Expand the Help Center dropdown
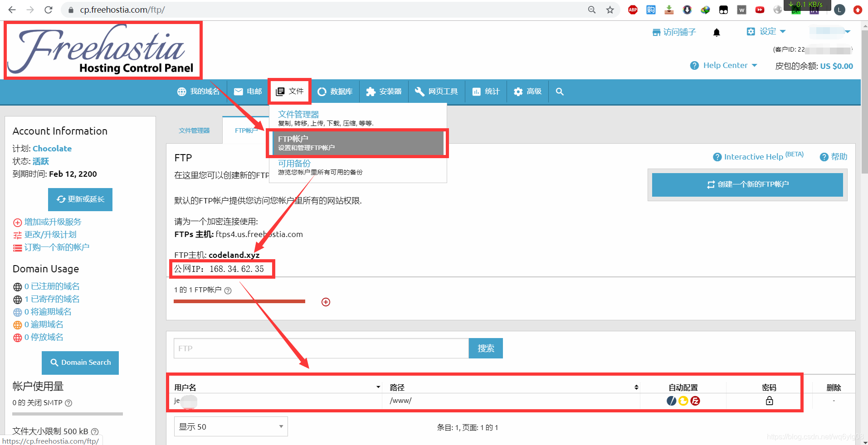The height and width of the screenshot is (445, 868). (x=723, y=65)
